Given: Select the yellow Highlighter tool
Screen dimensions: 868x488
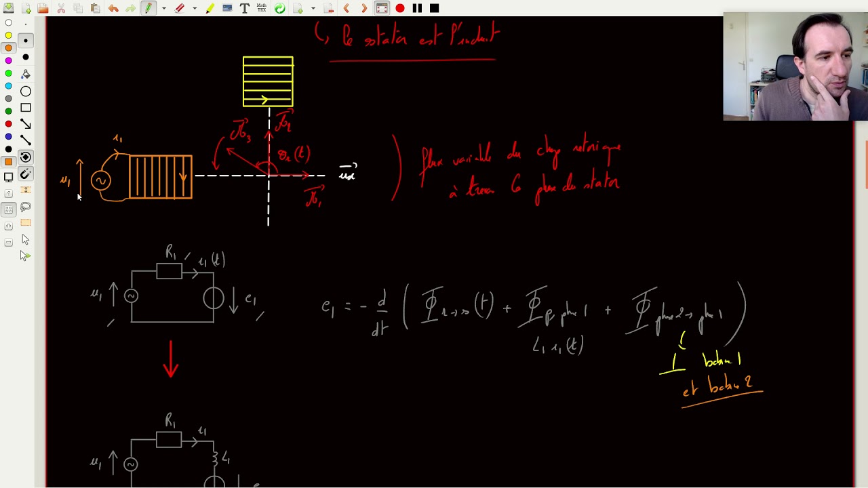Looking at the screenshot, I should coord(210,8).
